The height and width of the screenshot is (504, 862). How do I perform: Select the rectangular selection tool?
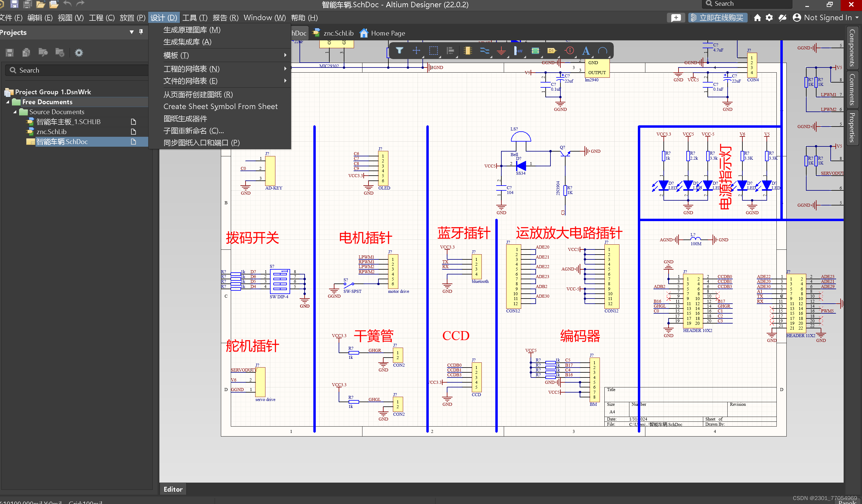point(433,51)
